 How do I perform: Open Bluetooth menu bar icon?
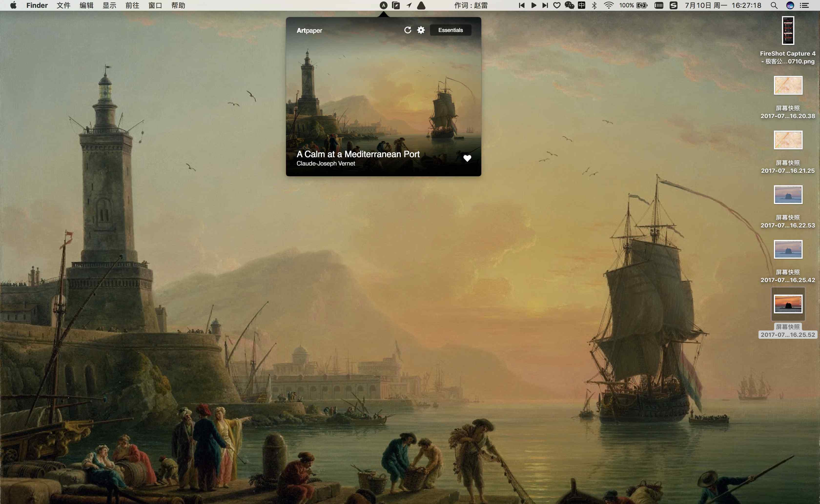pyautogui.click(x=594, y=5)
